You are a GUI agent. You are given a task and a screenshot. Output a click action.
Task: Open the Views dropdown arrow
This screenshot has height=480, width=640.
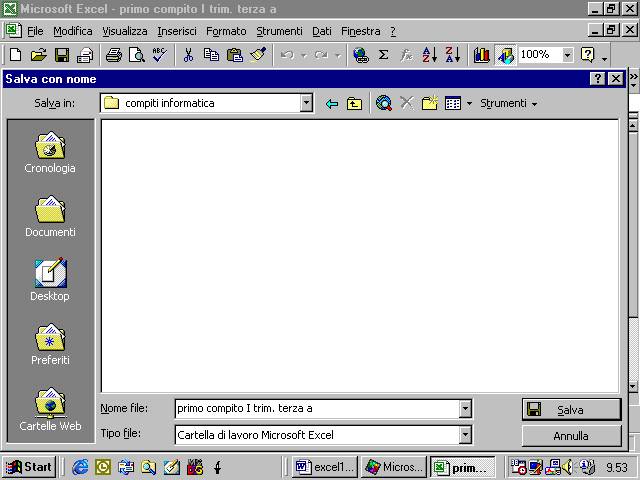[x=469, y=104]
